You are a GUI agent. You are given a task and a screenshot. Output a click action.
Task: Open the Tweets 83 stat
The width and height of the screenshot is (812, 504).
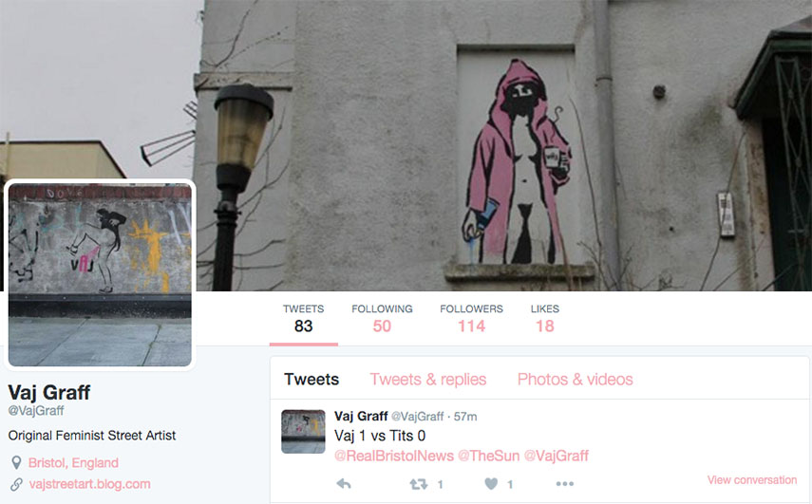tap(304, 318)
